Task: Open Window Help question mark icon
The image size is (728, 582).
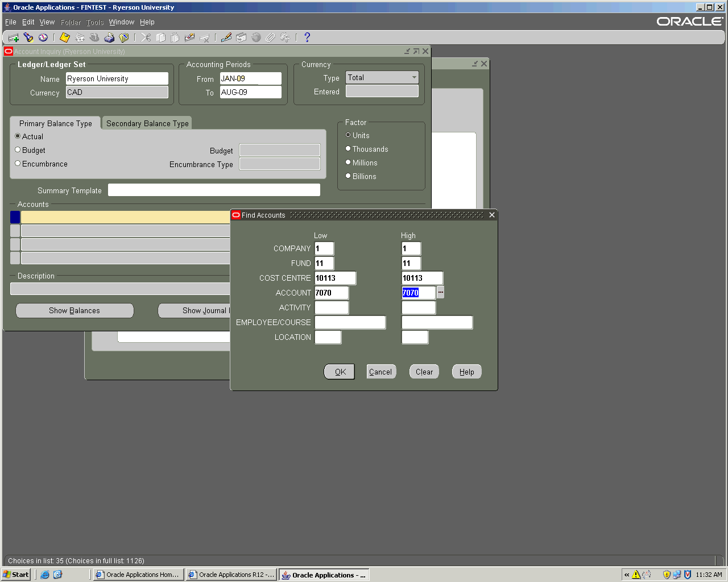Action: 307,38
